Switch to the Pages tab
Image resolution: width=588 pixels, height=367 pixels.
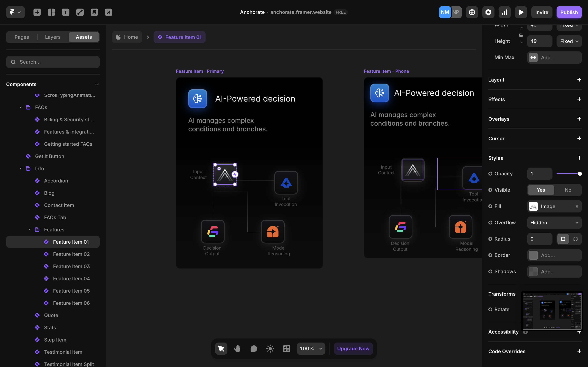tap(22, 37)
